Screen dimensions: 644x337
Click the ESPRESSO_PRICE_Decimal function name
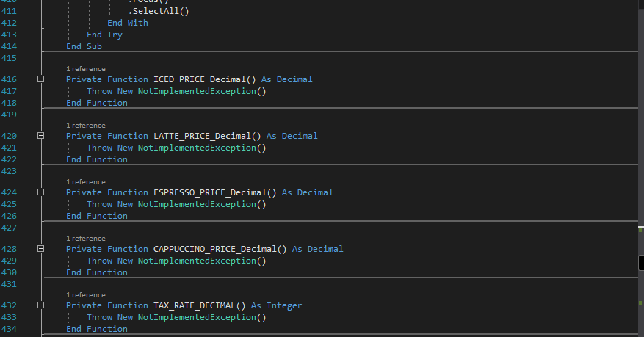[210, 193]
